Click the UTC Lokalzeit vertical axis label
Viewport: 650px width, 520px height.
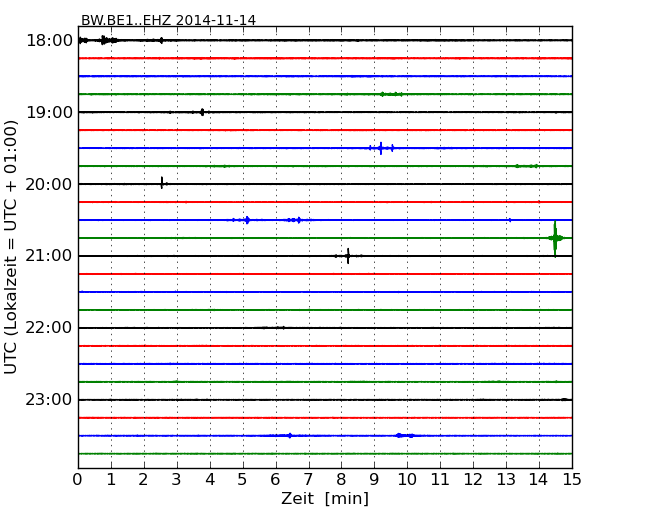click(11, 247)
